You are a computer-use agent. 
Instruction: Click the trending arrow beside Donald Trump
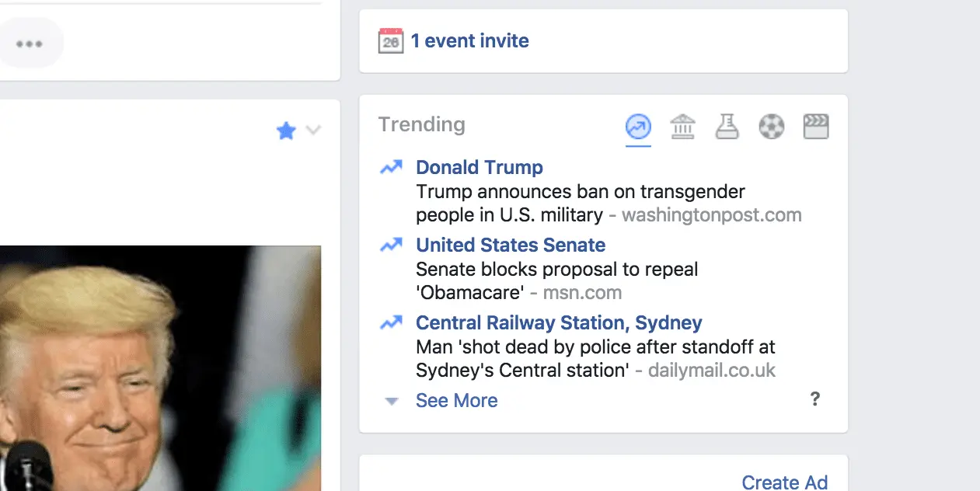pos(391,167)
